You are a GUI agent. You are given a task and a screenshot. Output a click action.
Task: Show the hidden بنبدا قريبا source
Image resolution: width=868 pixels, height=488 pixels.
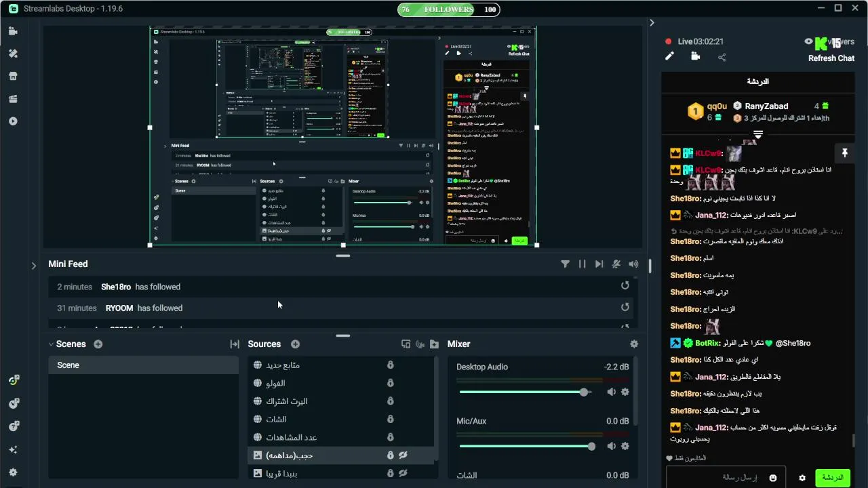pyautogui.click(x=403, y=473)
